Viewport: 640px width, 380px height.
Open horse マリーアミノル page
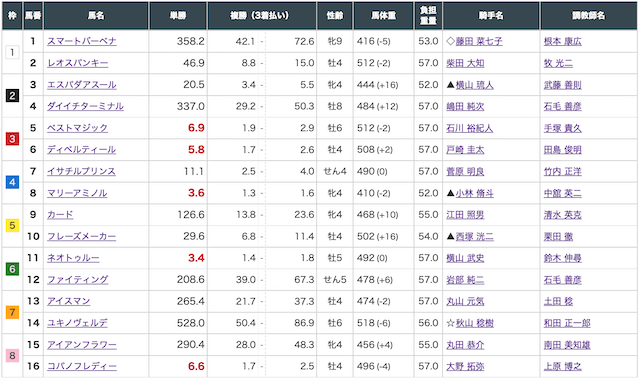[77, 193]
